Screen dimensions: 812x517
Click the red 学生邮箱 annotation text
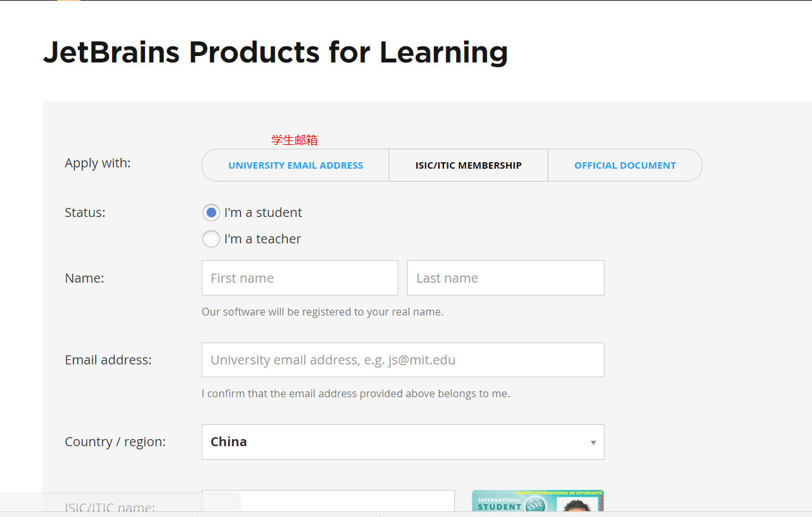coord(295,140)
